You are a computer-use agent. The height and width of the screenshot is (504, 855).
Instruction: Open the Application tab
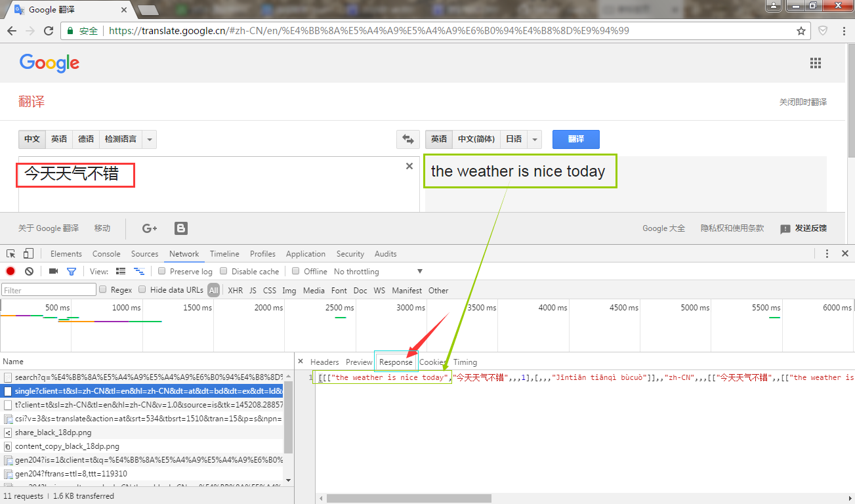click(305, 254)
